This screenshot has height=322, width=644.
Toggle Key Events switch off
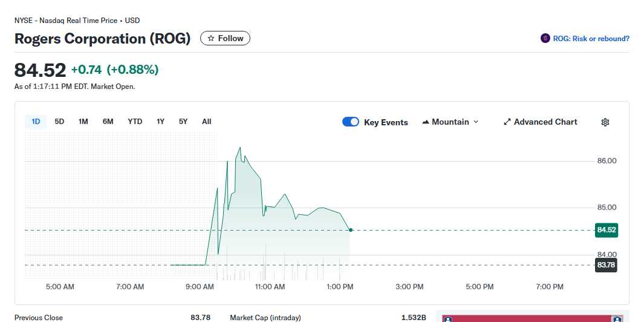pyautogui.click(x=351, y=122)
